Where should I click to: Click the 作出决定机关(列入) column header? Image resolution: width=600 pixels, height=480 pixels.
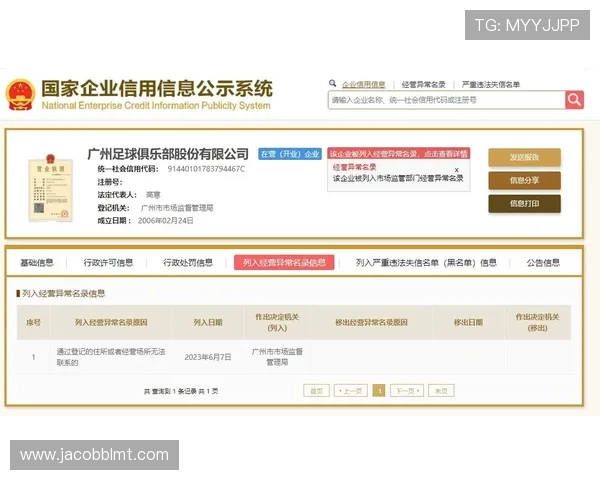click(x=277, y=322)
